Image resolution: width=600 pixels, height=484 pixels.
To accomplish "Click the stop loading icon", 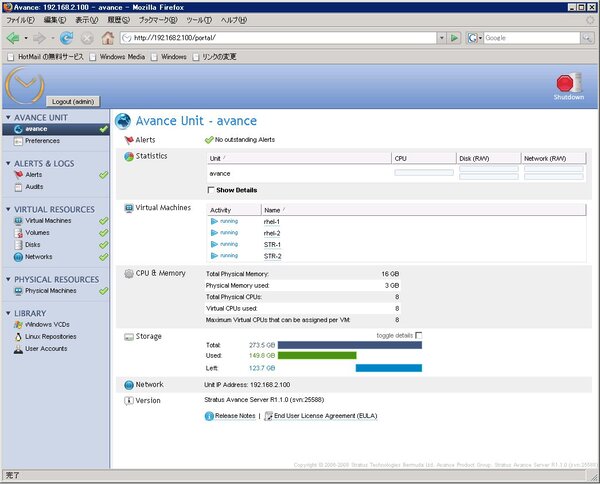I will (x=87, y=38).
